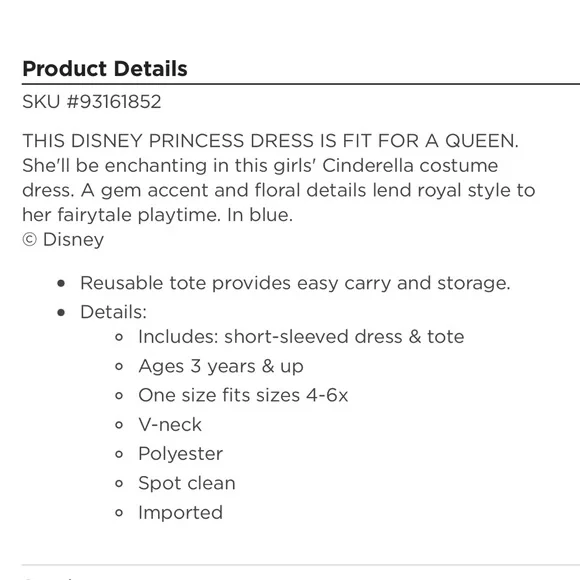The height and width of the screenshot is (580, 580).
Task: Click the Spot clean list item
Action: pos(187,483)
